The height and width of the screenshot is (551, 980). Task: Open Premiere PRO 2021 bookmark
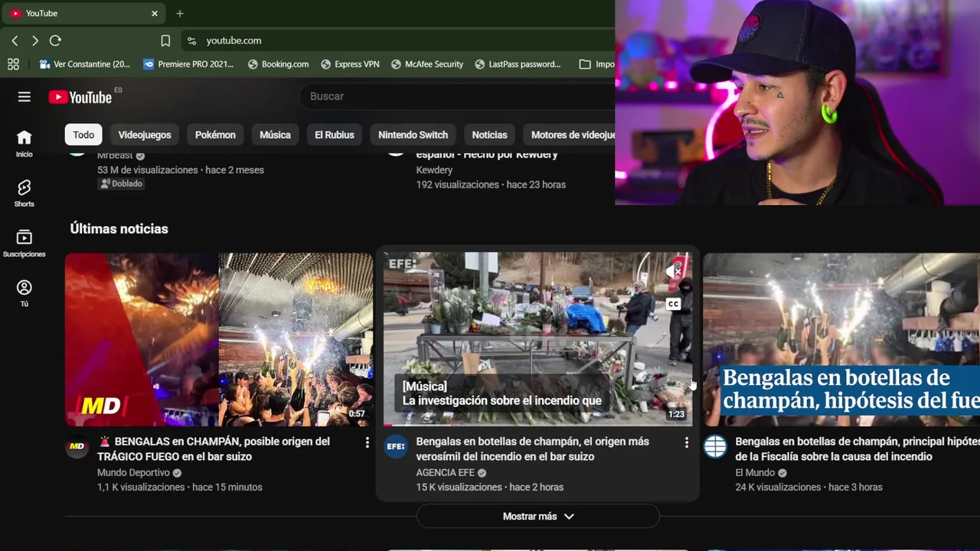point(188,64)
